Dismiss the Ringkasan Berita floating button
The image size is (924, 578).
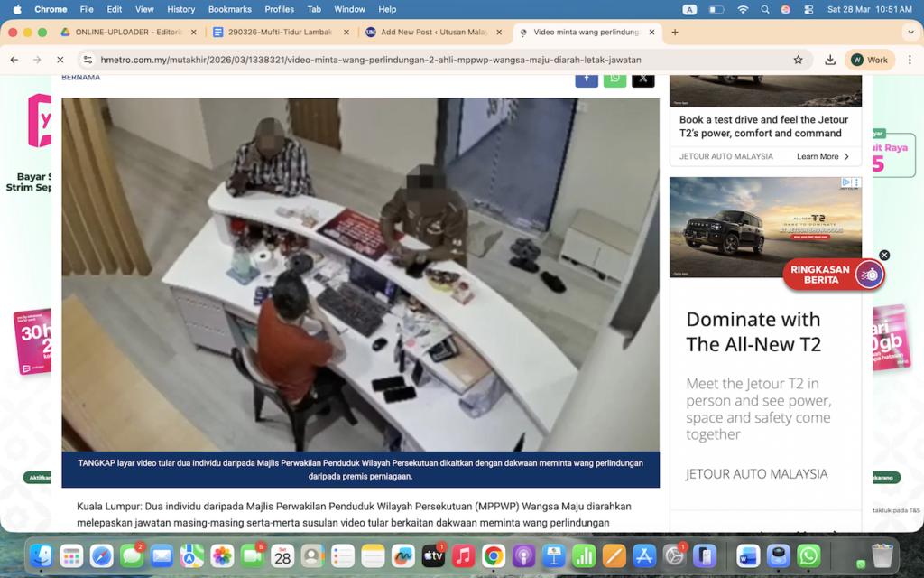884,256
